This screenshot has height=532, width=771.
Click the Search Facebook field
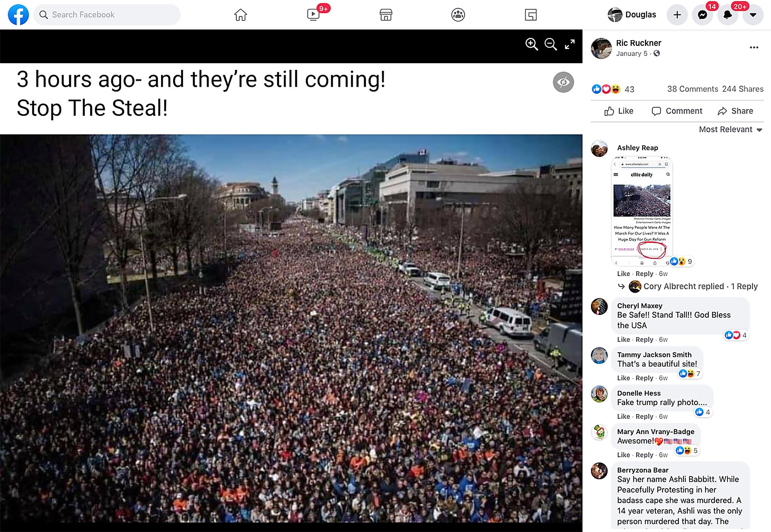click(x=107, y=15)
